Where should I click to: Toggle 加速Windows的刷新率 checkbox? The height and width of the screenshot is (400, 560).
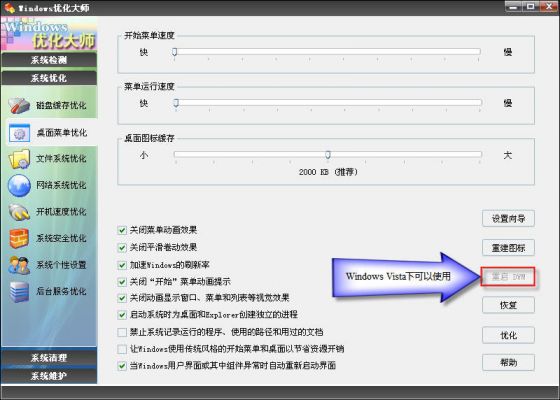[x=122, y=265]
